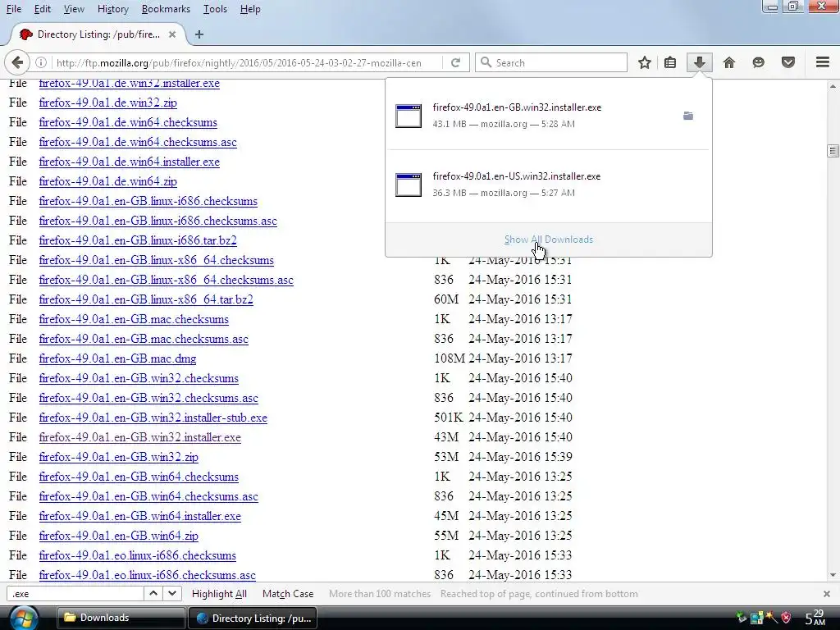Screen dimensions: 840x630
Task: Open the File menu
Action: [14, 9]
